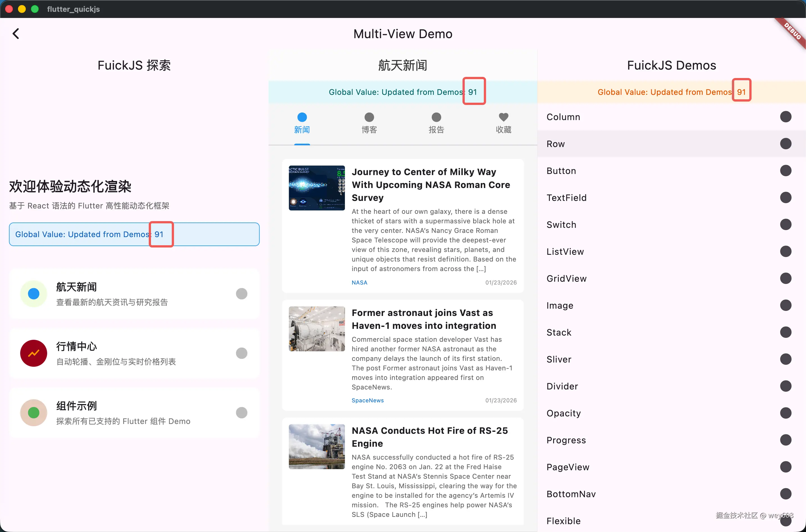This screenshot has width=806, height=532.
Task: Click the dark circle beside Switch
Action: pyautogui.click(x=785, y=224)
